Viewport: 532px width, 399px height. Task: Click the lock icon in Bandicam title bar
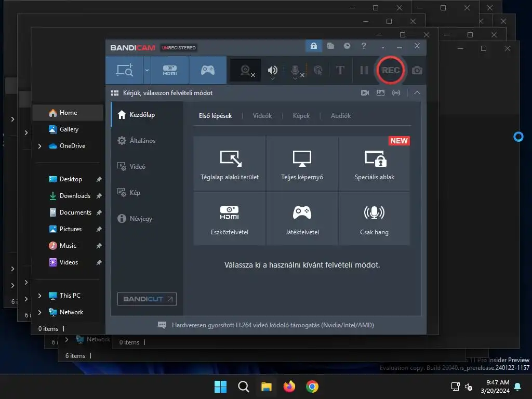(x=313, y=46)
